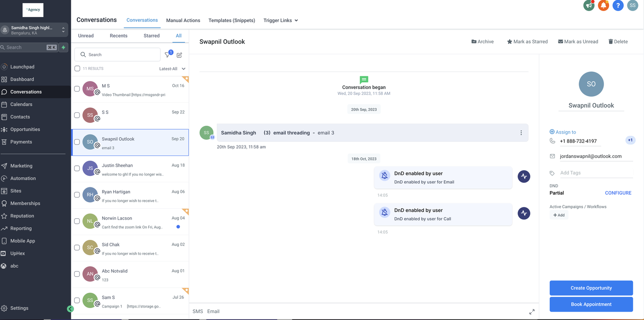This screenshot has width=644, height=320.
Task: Click the filter icon beside the search box
Action: coord(168,55)
